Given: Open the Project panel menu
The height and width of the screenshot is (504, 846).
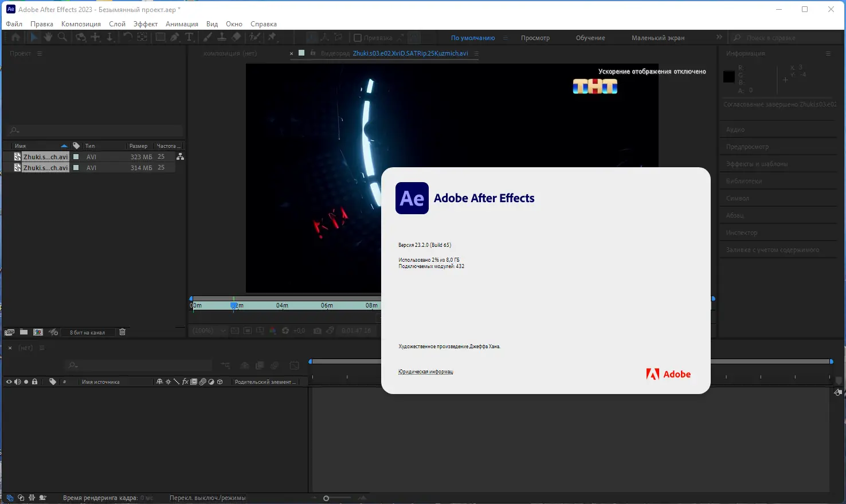Looking at the screenshot, I should (39, 53).
